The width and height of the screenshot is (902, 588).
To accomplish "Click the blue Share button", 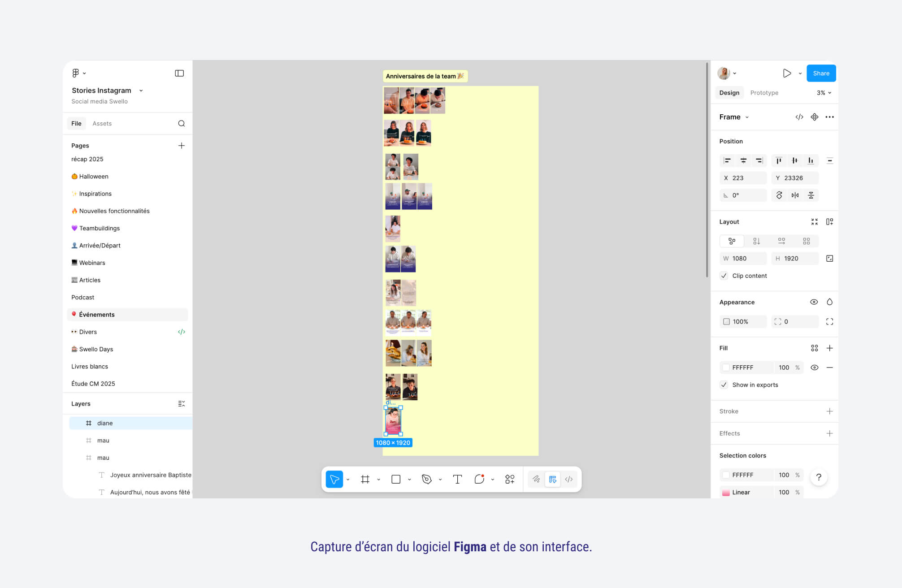I will click(821, 73).
